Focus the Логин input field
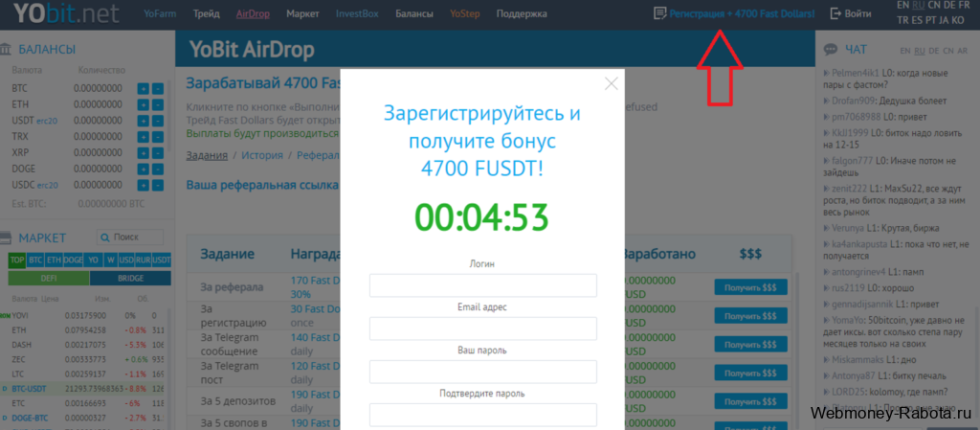This screenshot has width=980, height=430. [483, 285]
